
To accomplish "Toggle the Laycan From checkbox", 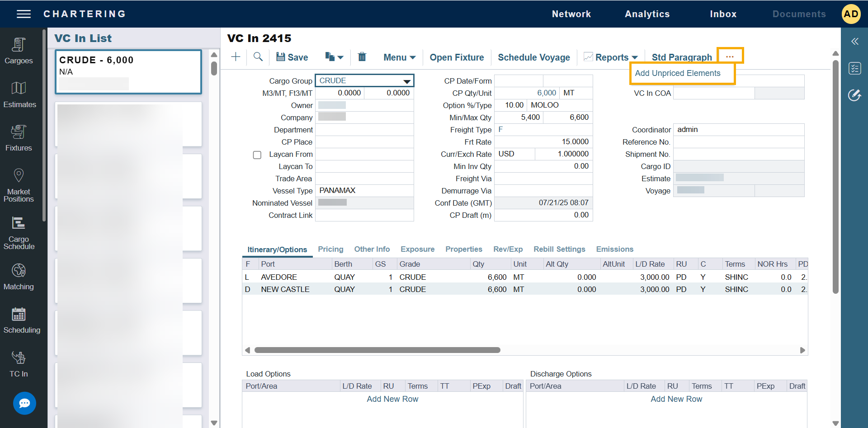I will pos(257,155).
